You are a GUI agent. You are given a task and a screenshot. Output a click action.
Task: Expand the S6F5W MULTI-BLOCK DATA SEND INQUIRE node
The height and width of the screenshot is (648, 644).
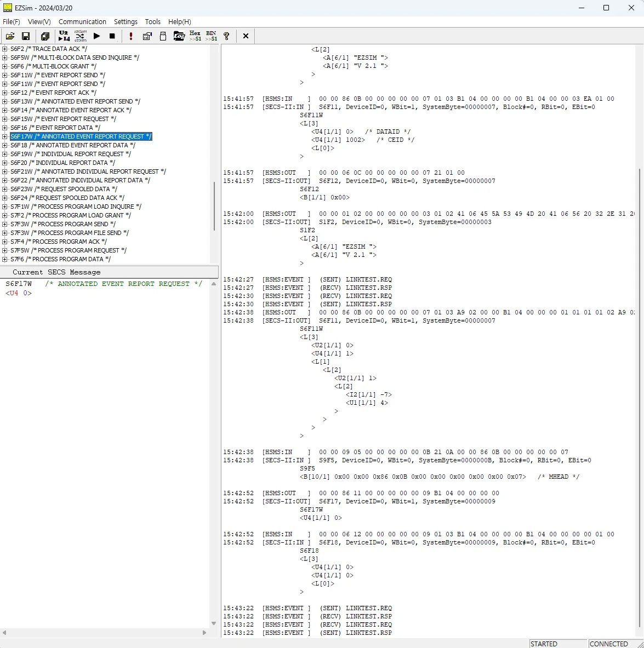[4, 58]
